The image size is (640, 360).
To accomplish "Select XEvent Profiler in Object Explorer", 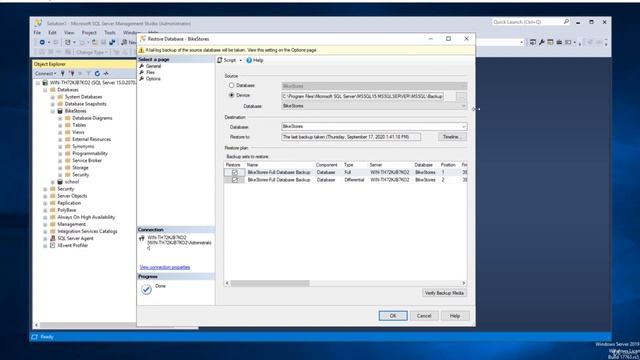I will coord(72,245).
